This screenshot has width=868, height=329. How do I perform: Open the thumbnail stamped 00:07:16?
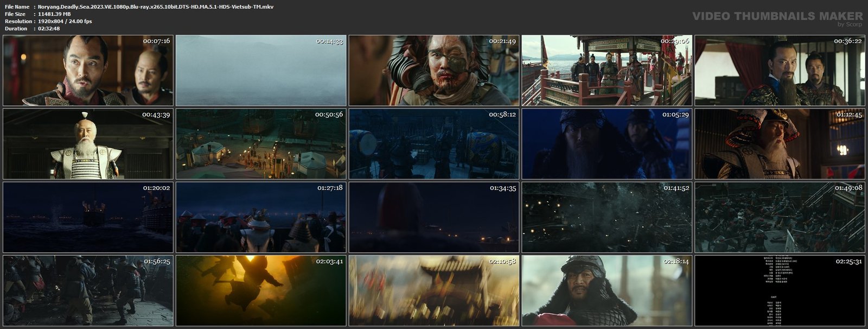pos(88,71)
